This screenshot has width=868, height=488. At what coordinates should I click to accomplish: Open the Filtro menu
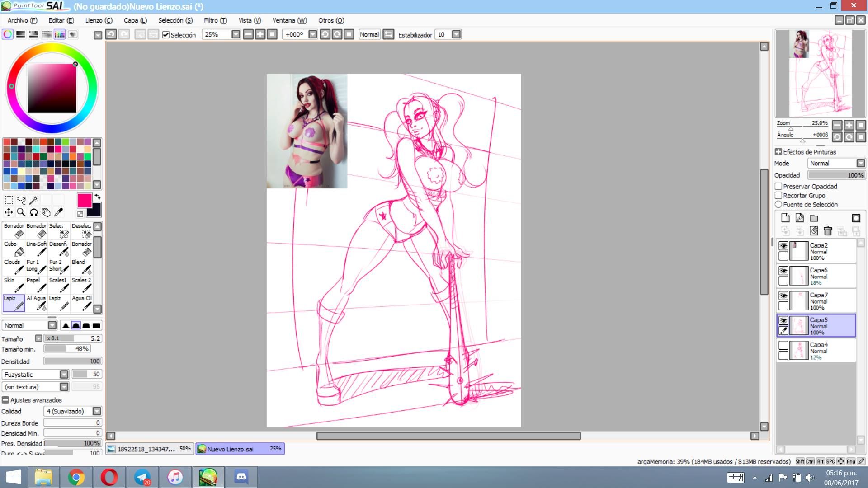tap(215, 20)
